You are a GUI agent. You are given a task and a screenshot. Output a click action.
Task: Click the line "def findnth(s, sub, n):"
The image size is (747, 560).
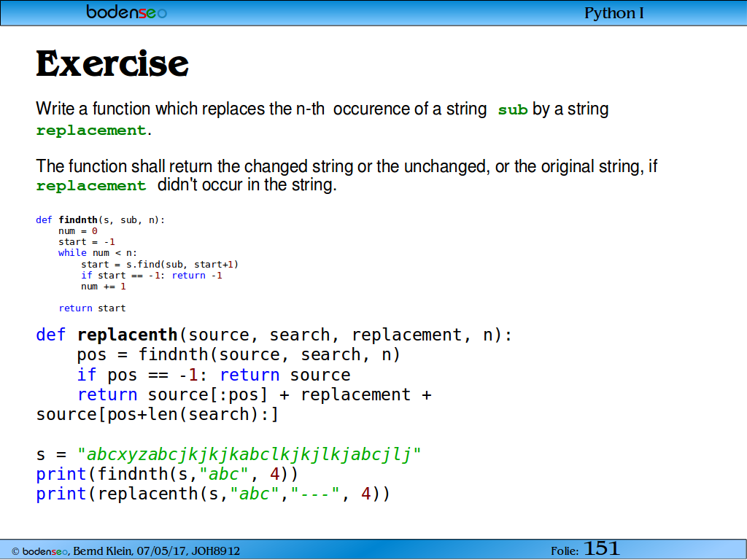(x=100, y=220)
